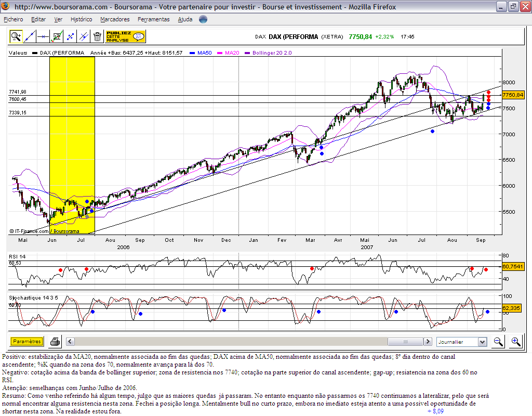Click the green 7750,84 header quote
This screenshot has width=532, height=416.
click(361, 37)
